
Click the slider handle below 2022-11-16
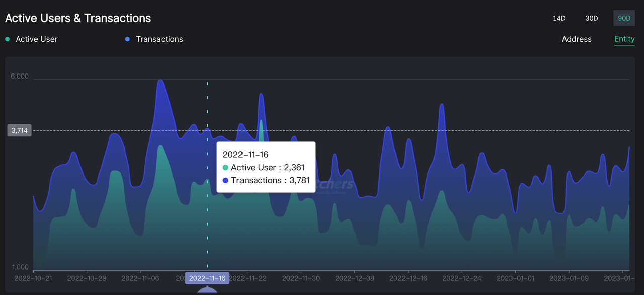(207, 291)
